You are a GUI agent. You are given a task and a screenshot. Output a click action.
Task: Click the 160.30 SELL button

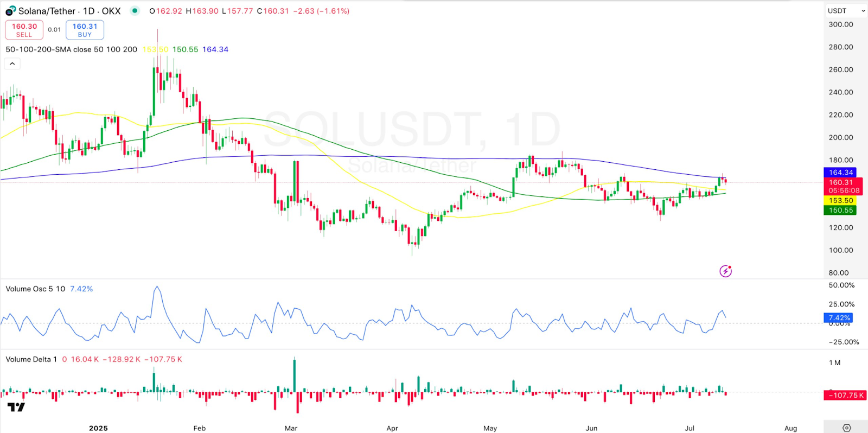24,30
